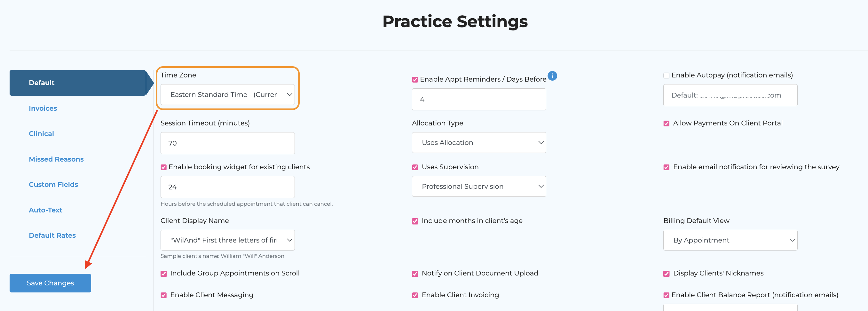Go to the Missed Reasons tab
The height and width of the screenshot is (311, 868).
pos(56,159)
